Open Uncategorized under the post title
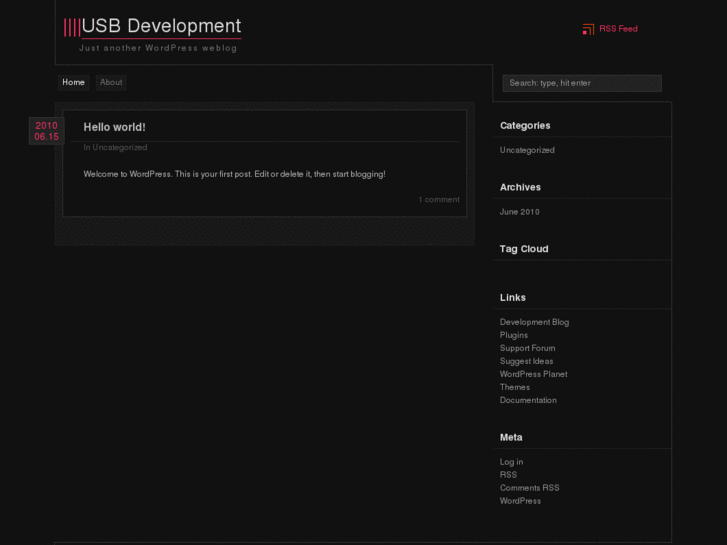Image resolution: width=727 pixels, height=545 pixels. click(120, 147)
